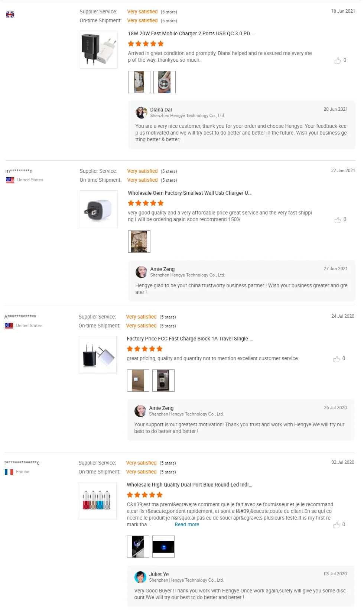Expand French review with Read more

coord(187,525)
